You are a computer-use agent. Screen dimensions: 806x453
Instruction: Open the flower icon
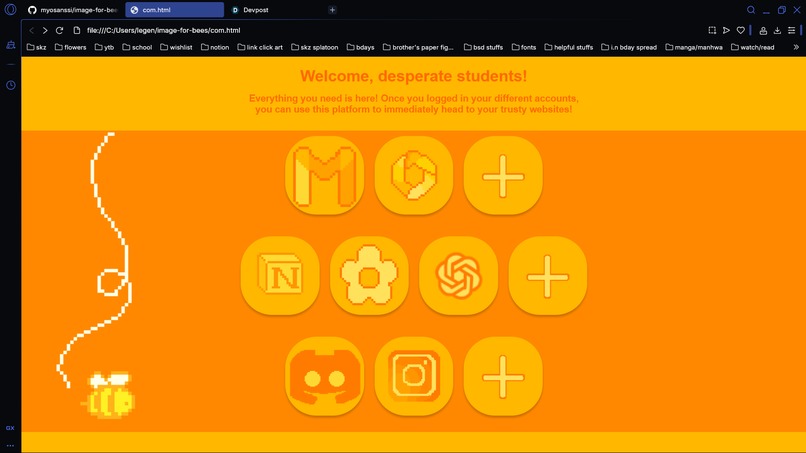click(369, 276)
